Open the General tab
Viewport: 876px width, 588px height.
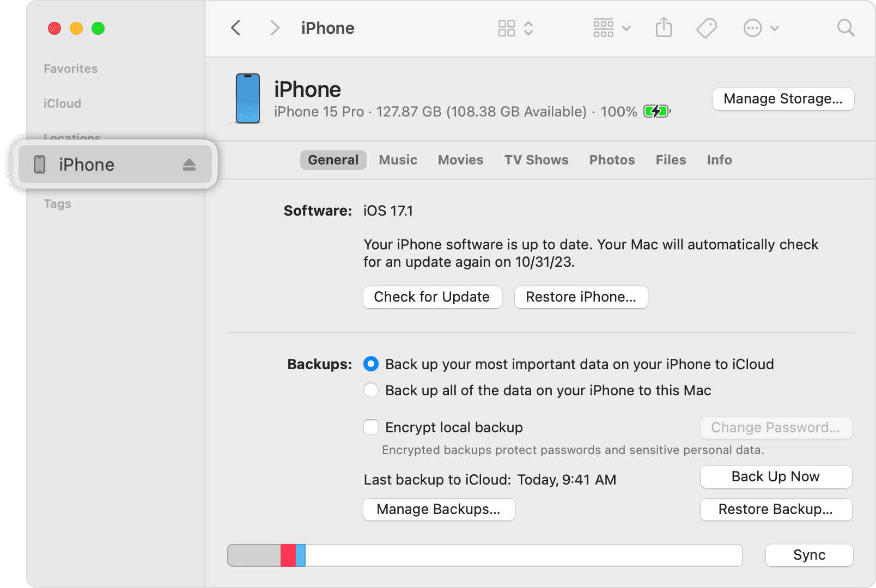coord(333,160)
